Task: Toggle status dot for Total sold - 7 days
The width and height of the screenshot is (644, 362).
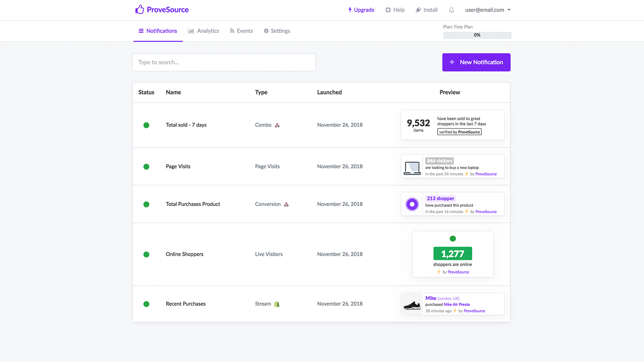Action: pyautogui.click(x=147, y=125)
